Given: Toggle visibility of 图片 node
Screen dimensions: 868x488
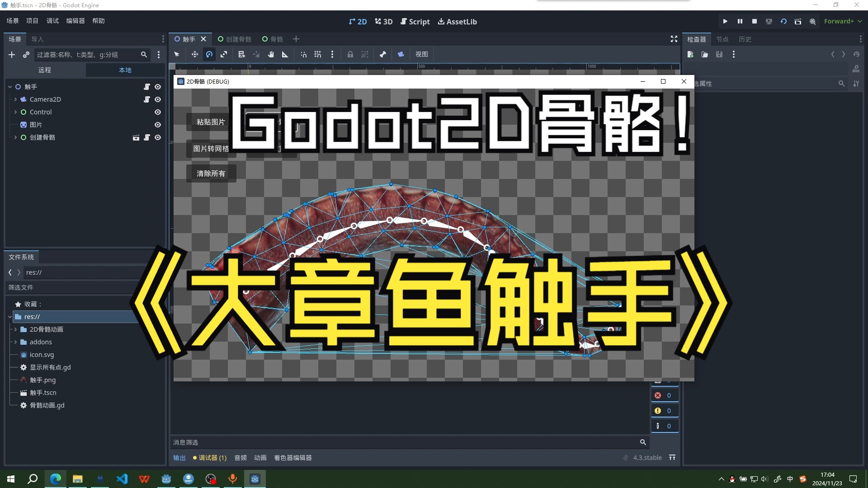Looking at the screenshot, I should pyautogui.click(x=158, y=125).
